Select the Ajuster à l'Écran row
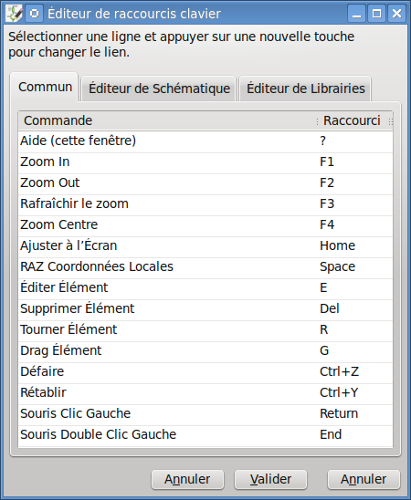 pos(206,246)
